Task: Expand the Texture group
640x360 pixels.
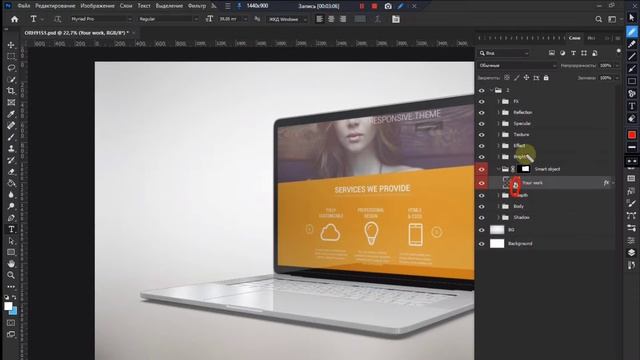Action: [x=498, y=134]
